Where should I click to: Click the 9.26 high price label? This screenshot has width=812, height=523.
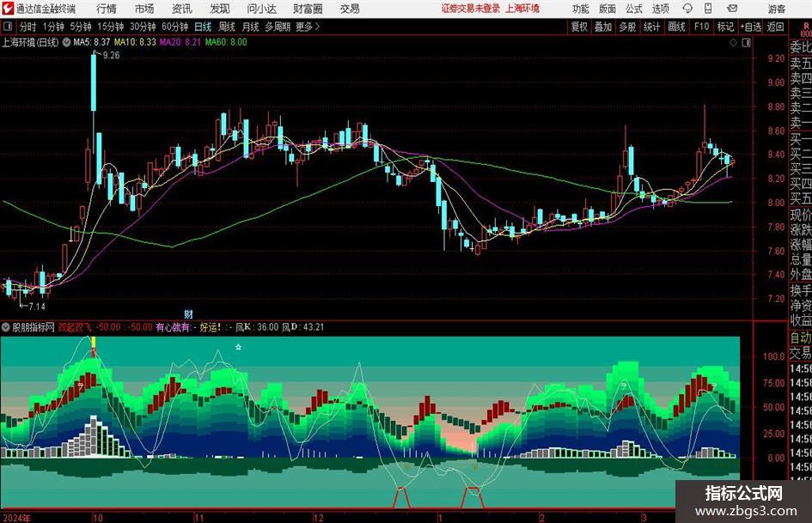pos(112,56)
